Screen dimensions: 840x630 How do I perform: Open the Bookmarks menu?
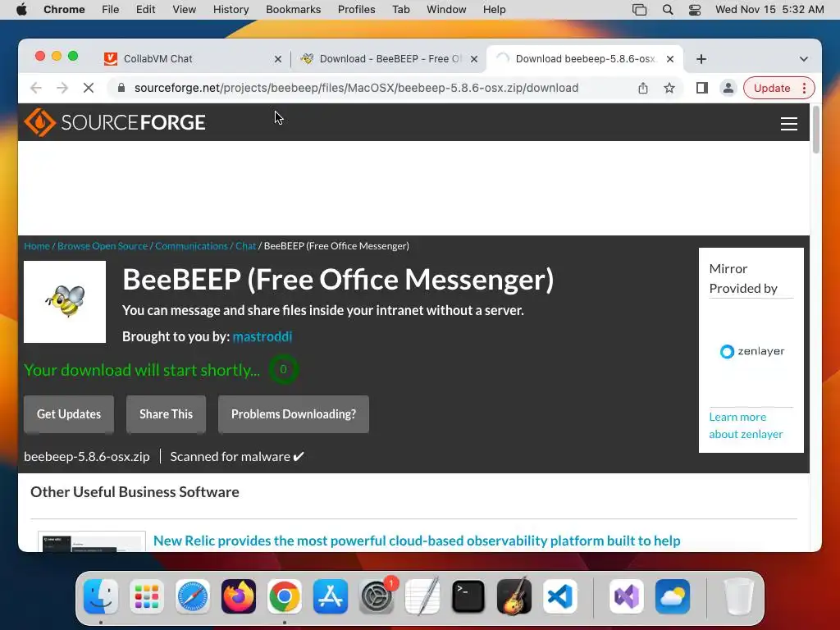pos(293,10)
